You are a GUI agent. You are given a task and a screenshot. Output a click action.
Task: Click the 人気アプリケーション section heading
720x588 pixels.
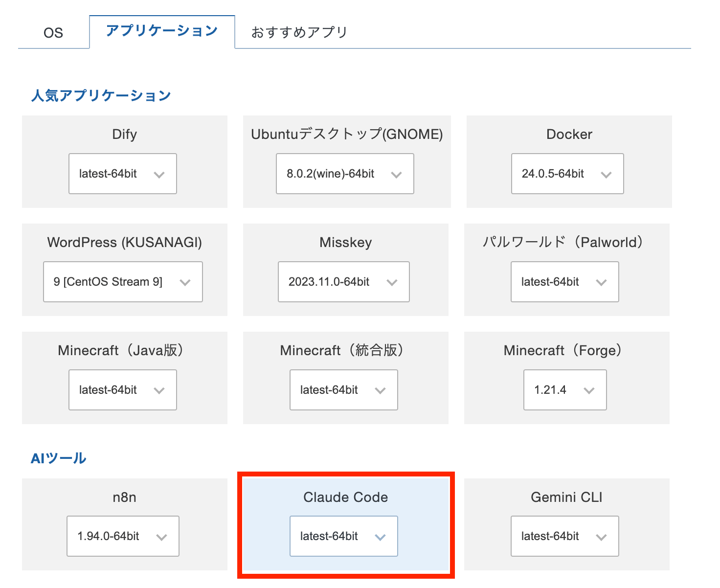point(101,95)
